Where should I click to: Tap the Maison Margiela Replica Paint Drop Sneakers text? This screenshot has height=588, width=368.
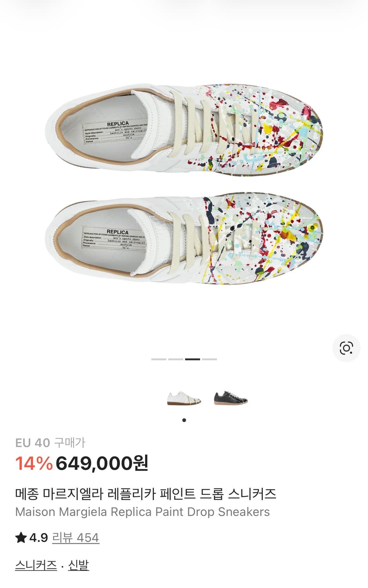142,512
